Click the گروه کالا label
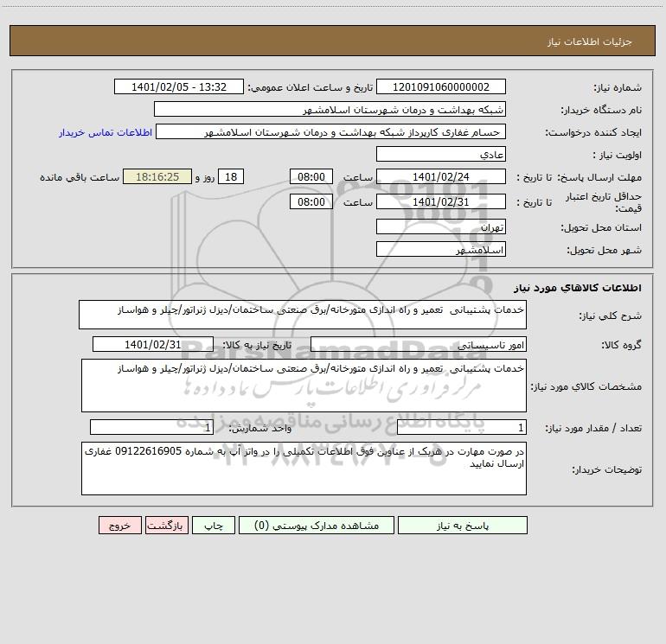This screenshot has height=644, width=666. click(x=621, y=345)
